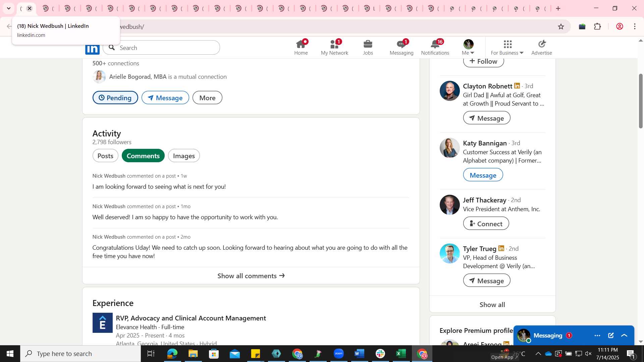Open Windows Start menu
This screenshot has width=644, height=362.
tap(10, 354)
